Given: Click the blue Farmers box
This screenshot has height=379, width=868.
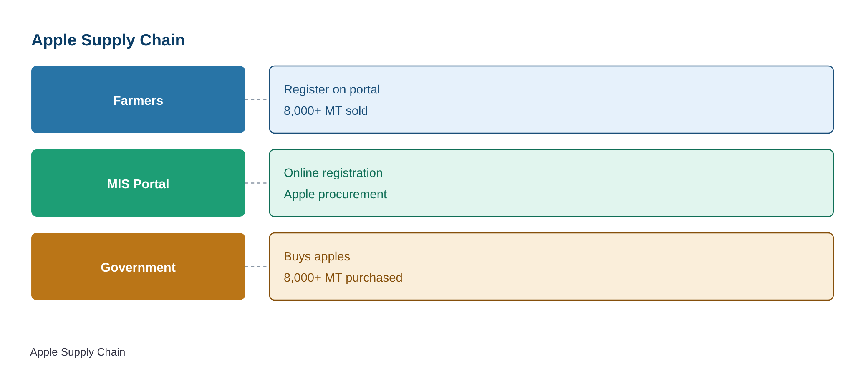Looking at the screenshot, I should point(138,99).
